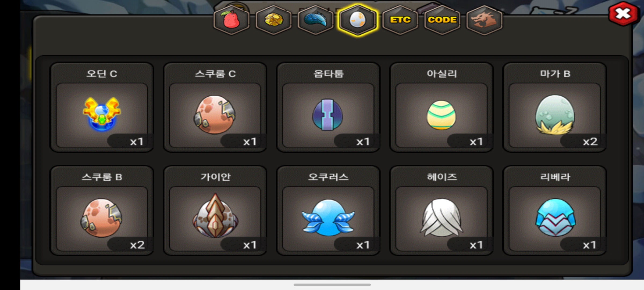This screenshot has width=644, height=290.
Task: Pick the 옵타툽 purple striped egg
Action: pos(328,107)
